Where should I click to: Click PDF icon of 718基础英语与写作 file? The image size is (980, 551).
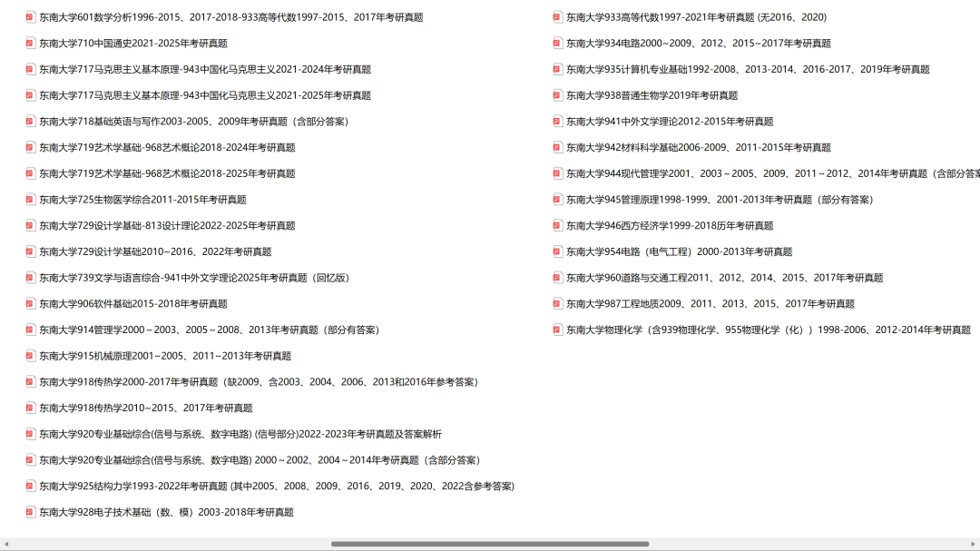[30, 122]
